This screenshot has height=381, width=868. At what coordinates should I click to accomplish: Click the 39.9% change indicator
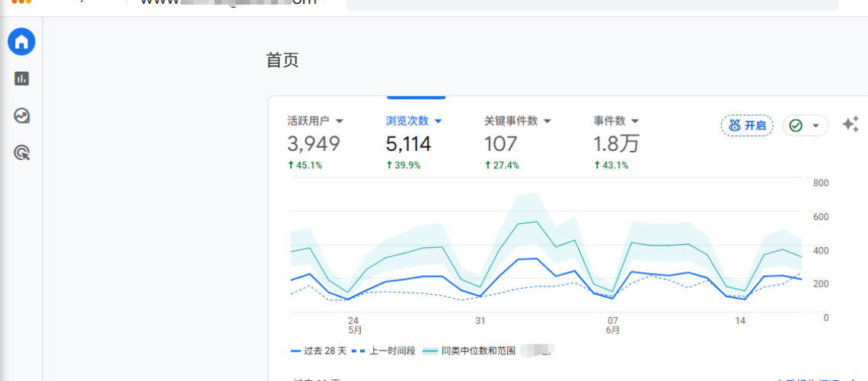[x=403, y=165]
